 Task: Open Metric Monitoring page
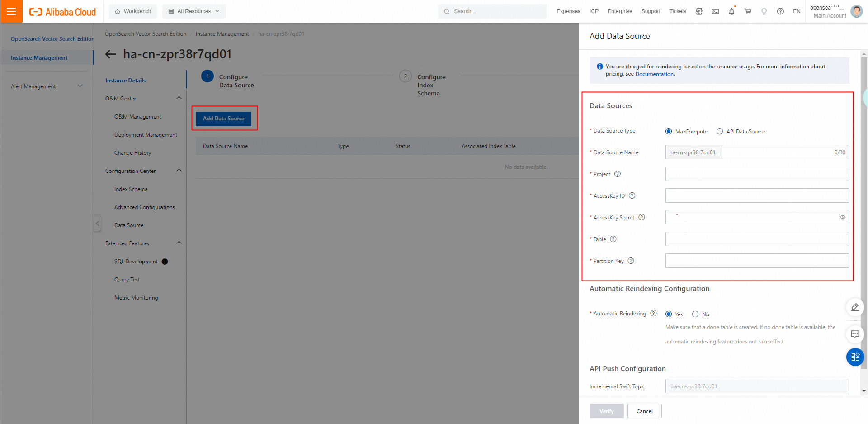pos(136,298)
